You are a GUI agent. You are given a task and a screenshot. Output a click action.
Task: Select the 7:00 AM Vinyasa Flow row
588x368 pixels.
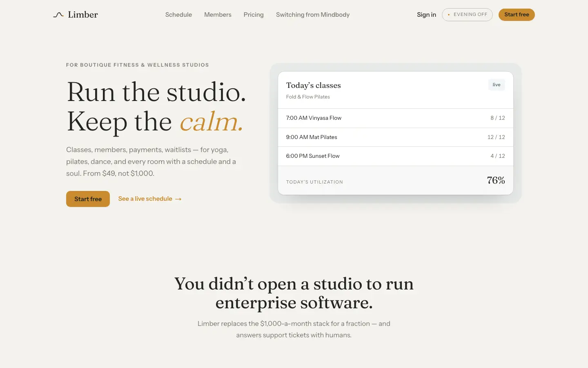[x=396, y=118]
